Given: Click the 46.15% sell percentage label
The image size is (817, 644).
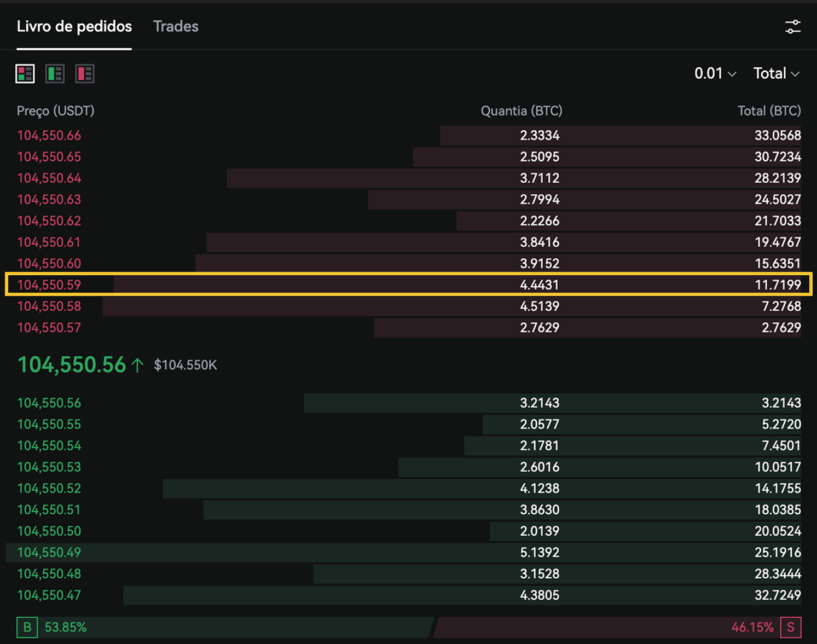Looking at the screenshot, I should (x=752, y=627).
